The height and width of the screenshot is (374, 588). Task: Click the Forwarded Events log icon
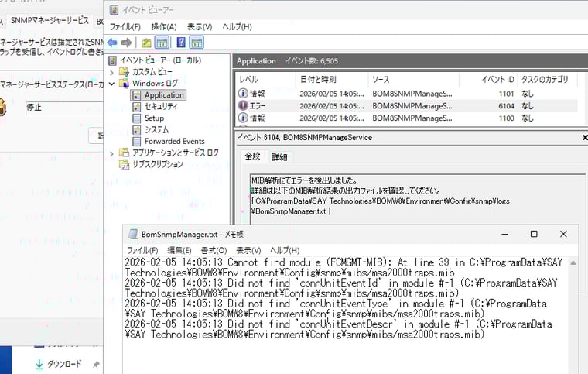tap(136, 142)
